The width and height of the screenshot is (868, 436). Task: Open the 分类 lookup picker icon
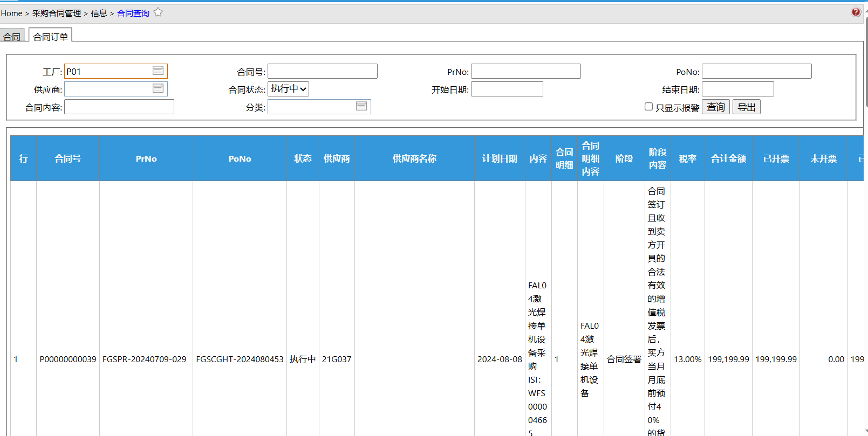click(x=361, y=106)
